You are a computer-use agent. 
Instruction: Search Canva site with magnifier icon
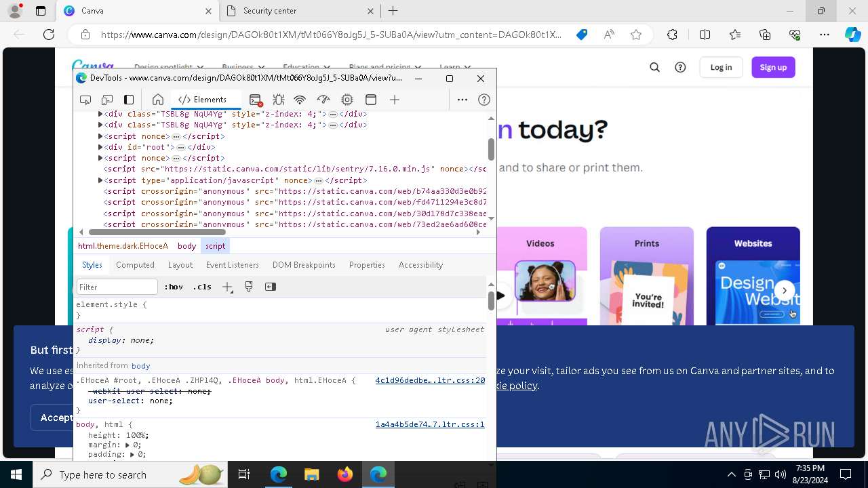pos(654,67)
